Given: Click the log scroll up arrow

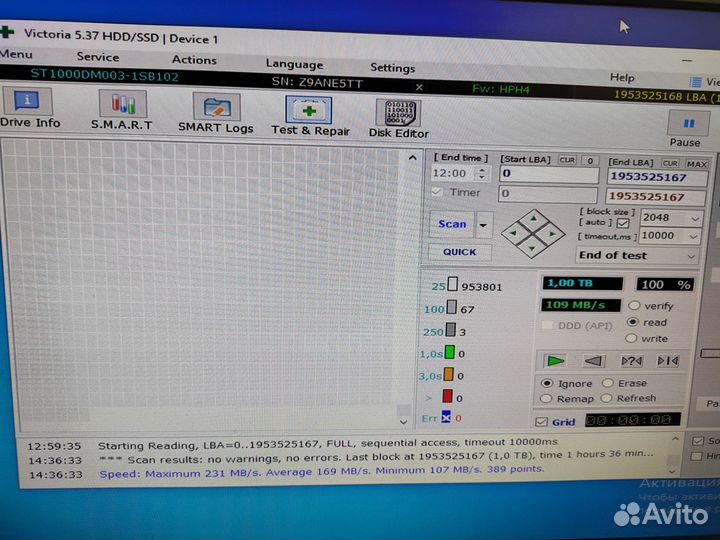Looking at the screenshot, I should tap(675, 439).
